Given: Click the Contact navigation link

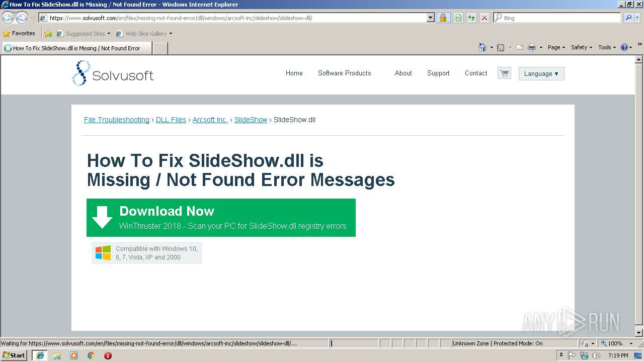Looking at the screenshot, I should [476, 73].
